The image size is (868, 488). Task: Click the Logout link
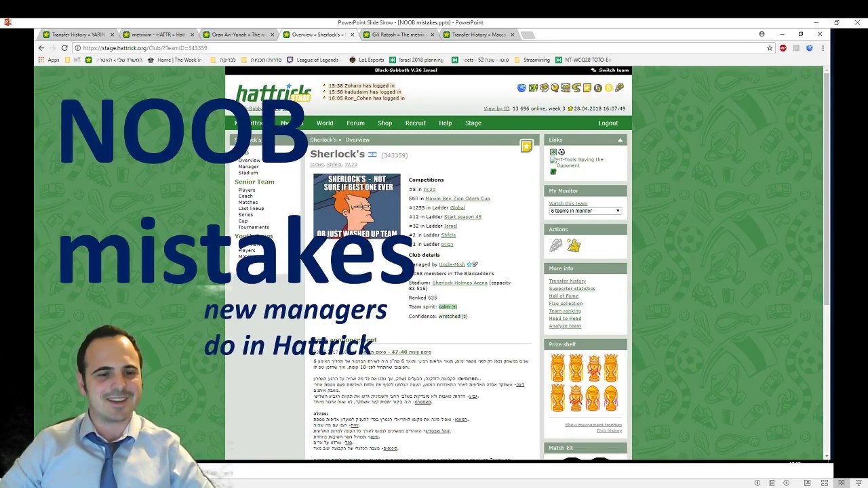[x=608, y=123]
